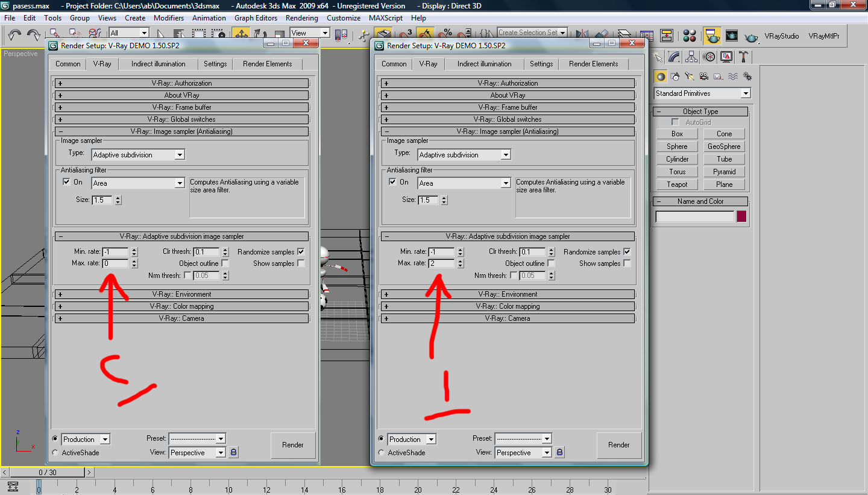Toggle Nrm thresh checkbox in left Render Setup
The width and height of the screenshot is (868, 495).
click(187, 276)
